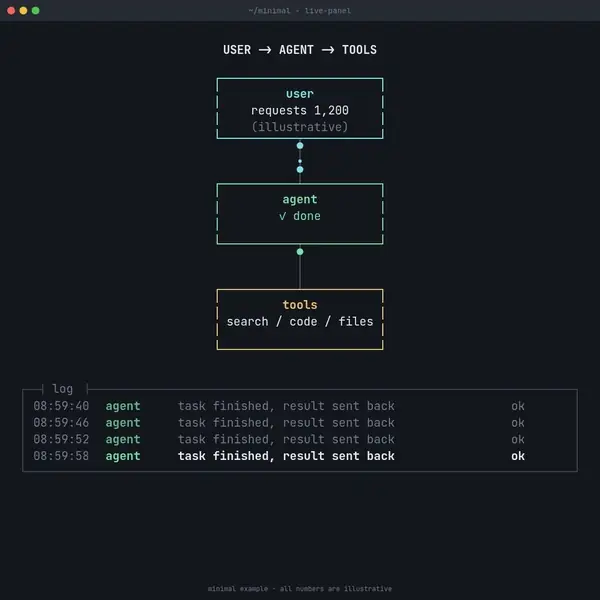
Task: Click 'code' in the tools box
Action: 303,322
